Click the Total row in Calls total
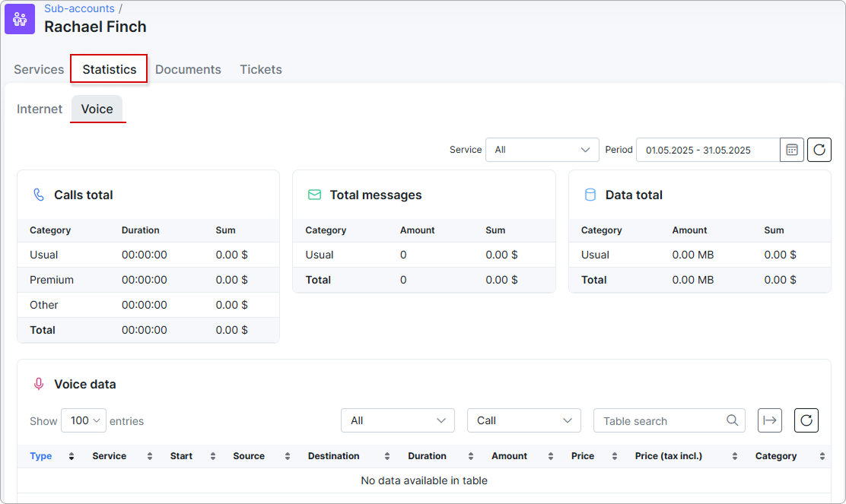 coord(148,330)
